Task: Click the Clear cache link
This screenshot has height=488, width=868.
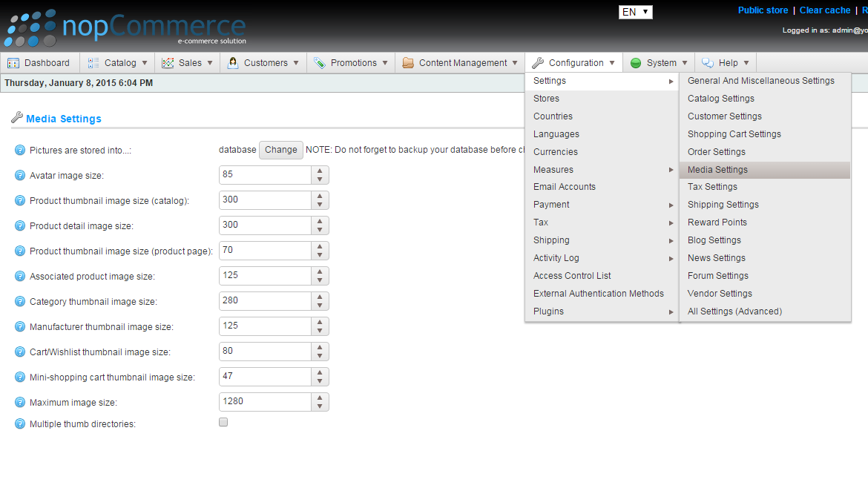Action: (825, 10)
